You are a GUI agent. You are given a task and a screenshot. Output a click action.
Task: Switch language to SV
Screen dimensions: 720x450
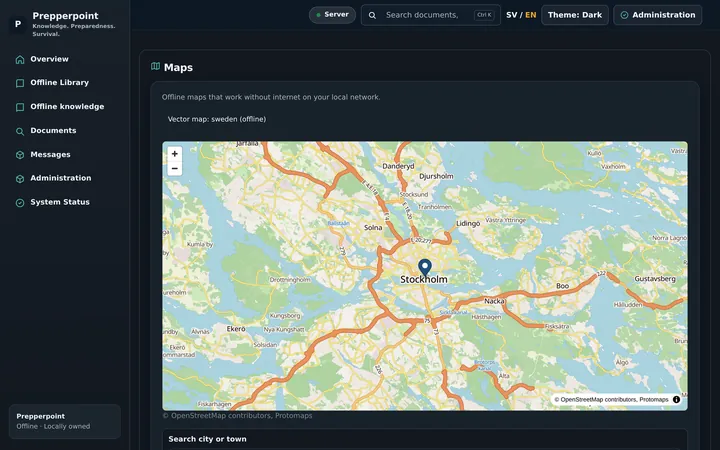click(512, 15)
